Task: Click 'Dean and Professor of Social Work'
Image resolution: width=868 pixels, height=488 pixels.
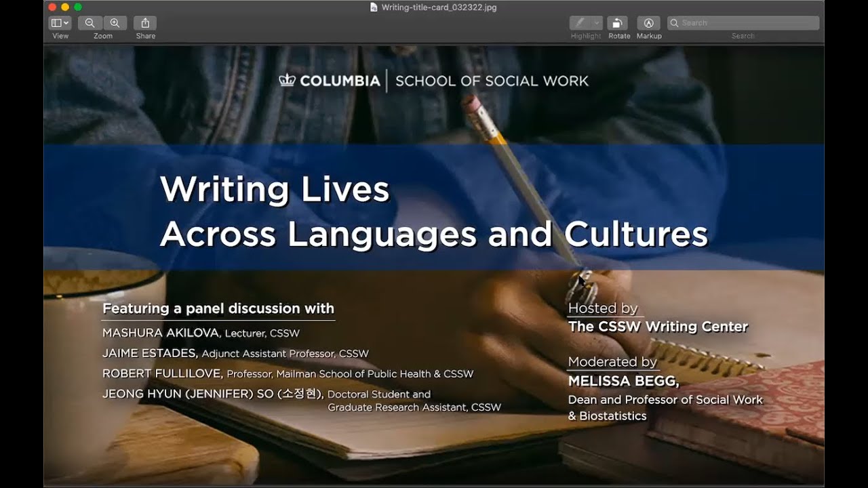Action: pyautogui.click(x=665, y=400)
